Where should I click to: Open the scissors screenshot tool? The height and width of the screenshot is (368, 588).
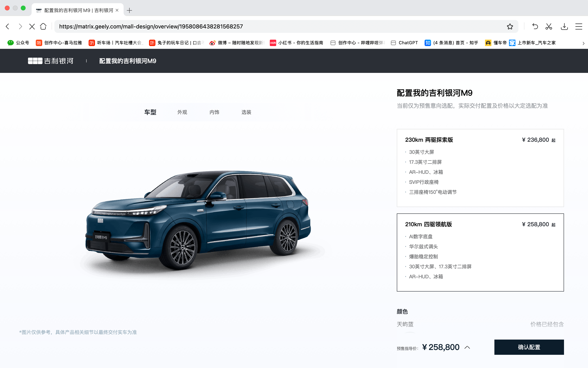[549, 27]
